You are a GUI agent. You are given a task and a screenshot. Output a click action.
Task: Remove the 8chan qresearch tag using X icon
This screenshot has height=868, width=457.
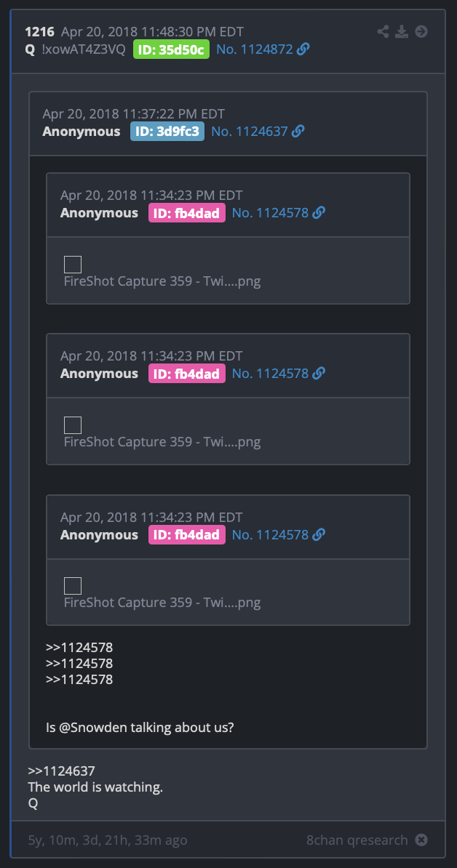click(x=421, y=840)
